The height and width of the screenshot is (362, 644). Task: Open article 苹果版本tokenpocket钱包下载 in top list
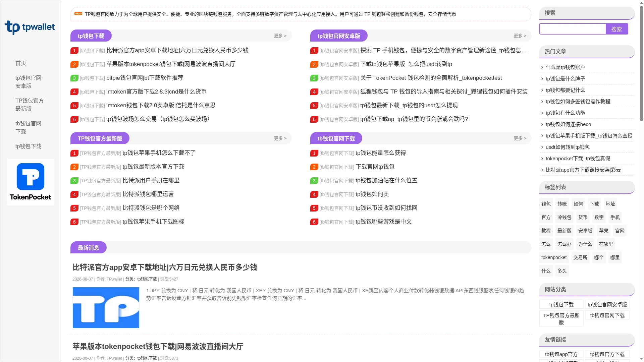pyautogui.click(x=171, y=64)
